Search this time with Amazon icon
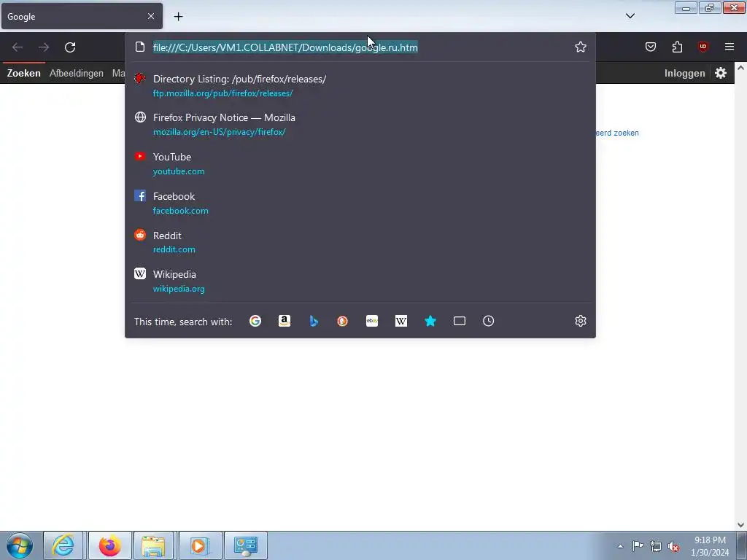 pyautogui.click(x=285, y=321)
